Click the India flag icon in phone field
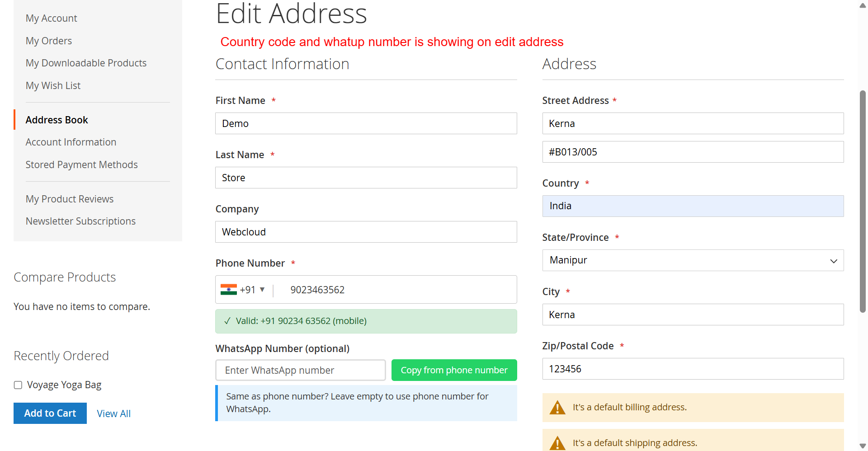This screenshot has width=868, height=451. point(228,290)
